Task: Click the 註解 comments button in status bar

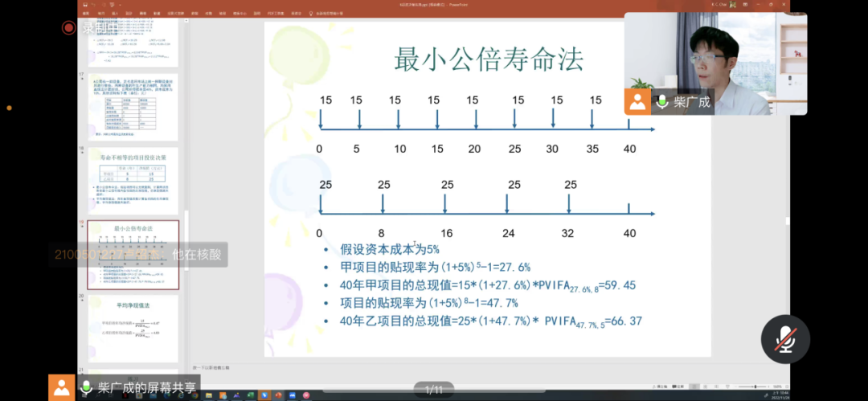Action: 678,387
